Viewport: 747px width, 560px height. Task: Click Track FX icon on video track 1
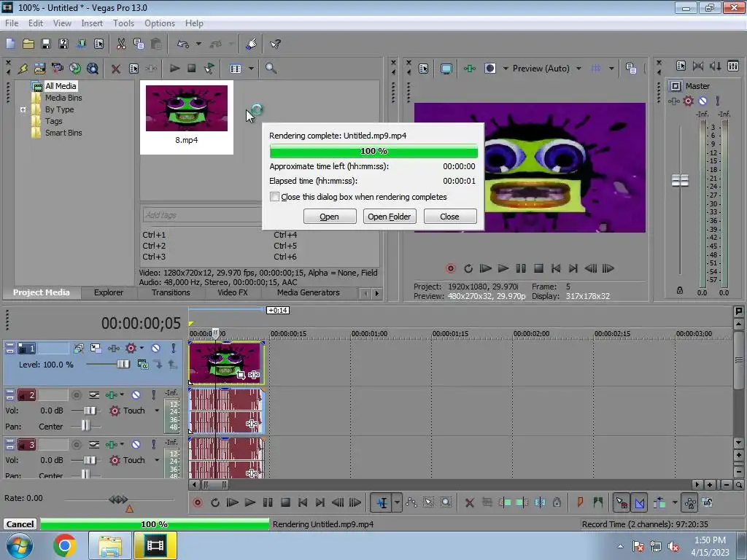(x=131, y=349)
